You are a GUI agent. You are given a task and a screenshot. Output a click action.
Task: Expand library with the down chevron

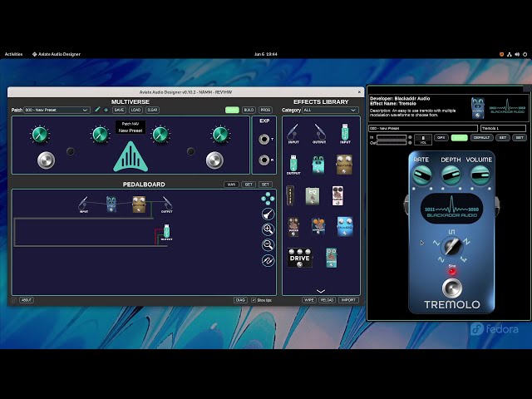tap(321, 291)
